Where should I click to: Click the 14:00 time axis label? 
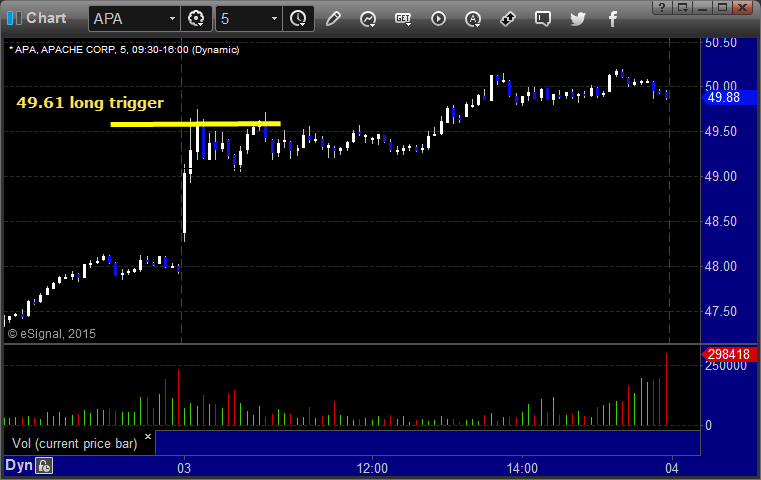click(x=522, y=468)
